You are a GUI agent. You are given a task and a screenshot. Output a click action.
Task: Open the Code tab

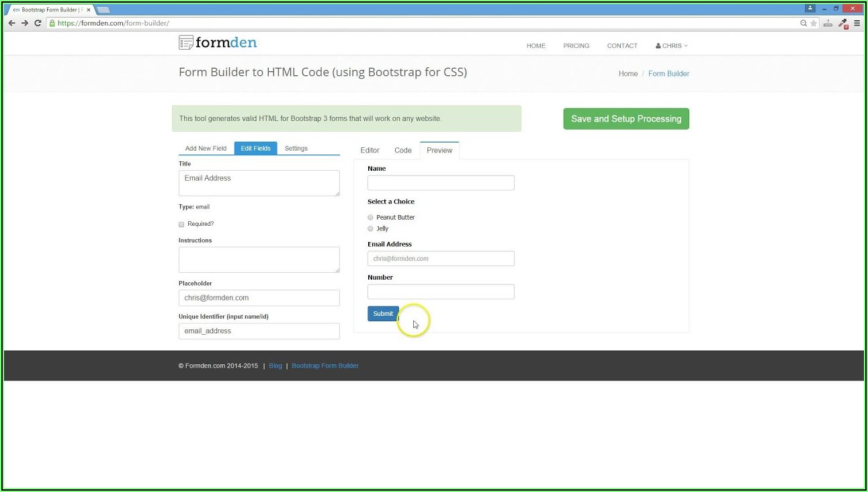coord(403,151)
